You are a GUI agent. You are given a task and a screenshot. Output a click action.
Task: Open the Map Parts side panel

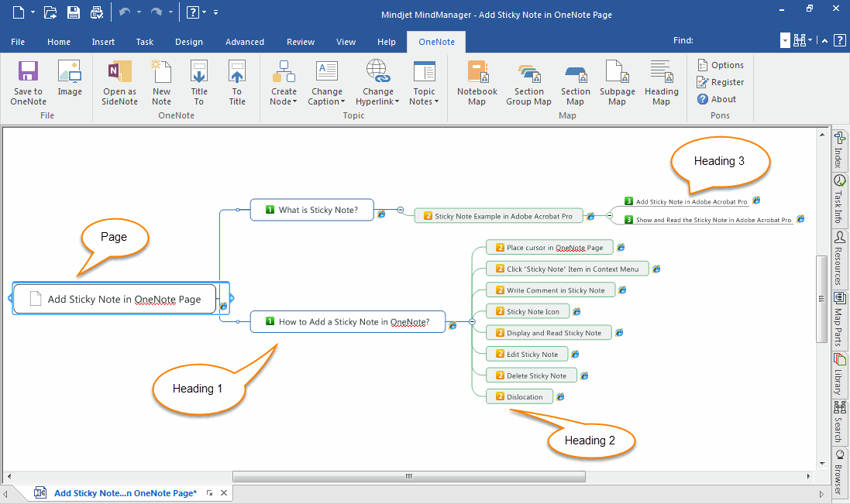(x=839, y=320)
